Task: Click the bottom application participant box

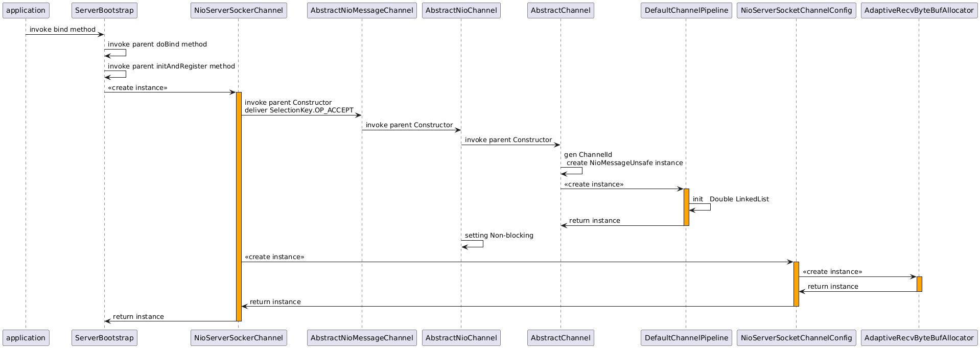Action: click(26, 338)
